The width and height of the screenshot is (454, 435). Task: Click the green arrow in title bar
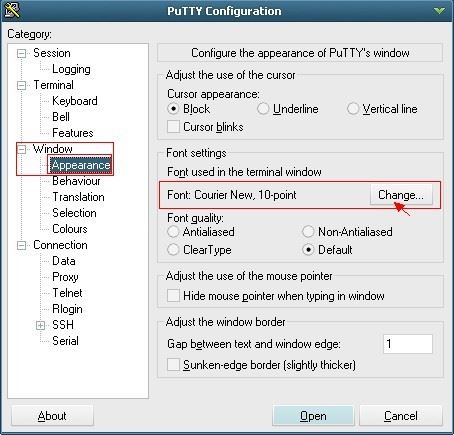click(439, 11)
